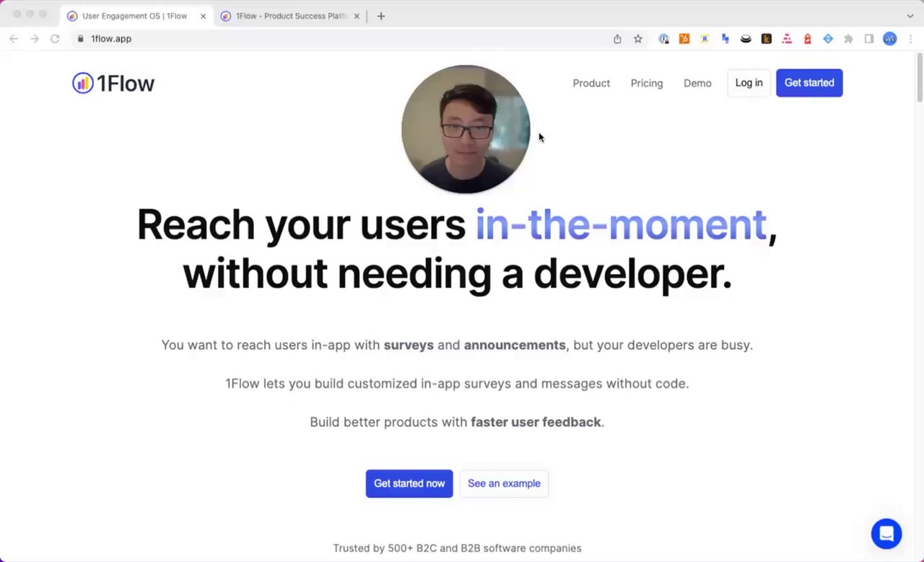Click the page vertical scrollbar thumb

[920, 78]
